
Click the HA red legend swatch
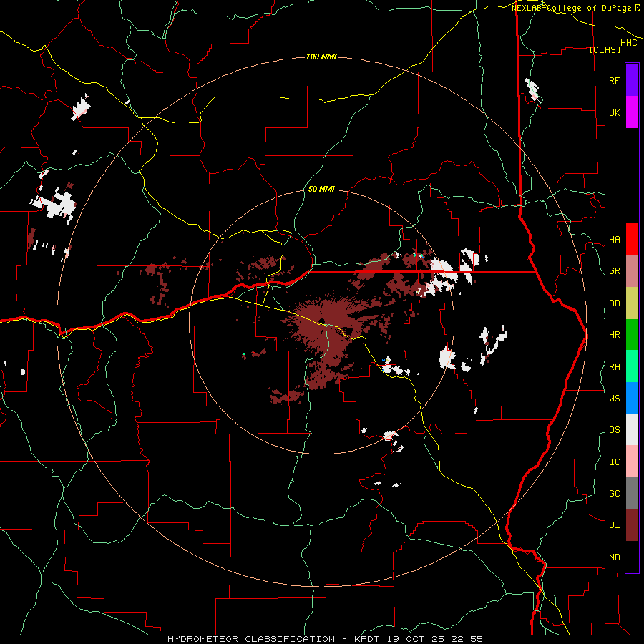(632, 239)
